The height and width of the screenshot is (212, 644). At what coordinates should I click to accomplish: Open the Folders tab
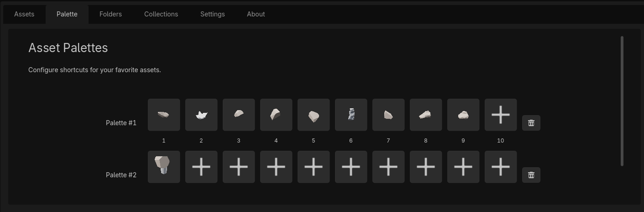[110, 14]
